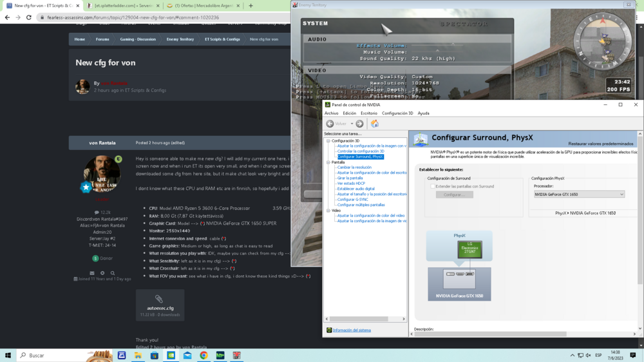Click the envelope message icon under profile
Screen dimensions: 644x362
pos(92,273)
